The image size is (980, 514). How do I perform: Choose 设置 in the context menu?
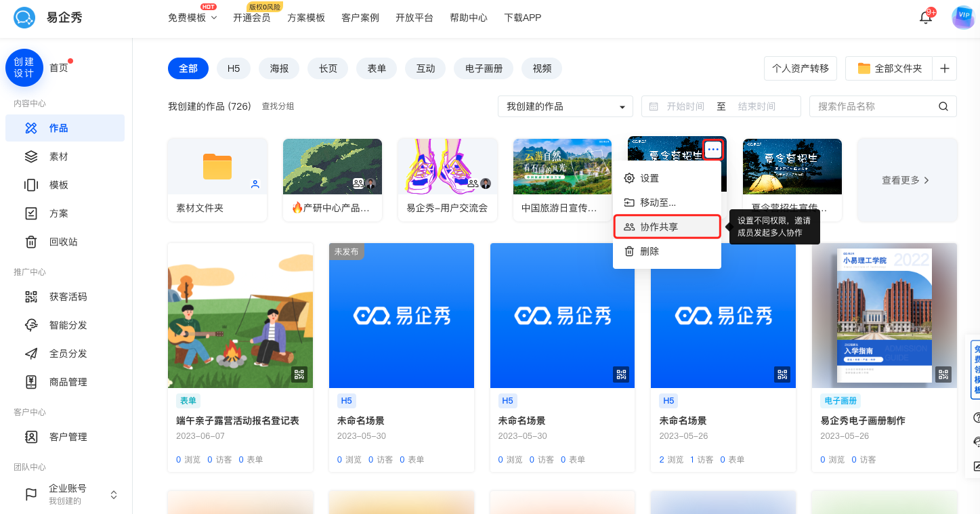pyautogui.click(x=667, y=178)
